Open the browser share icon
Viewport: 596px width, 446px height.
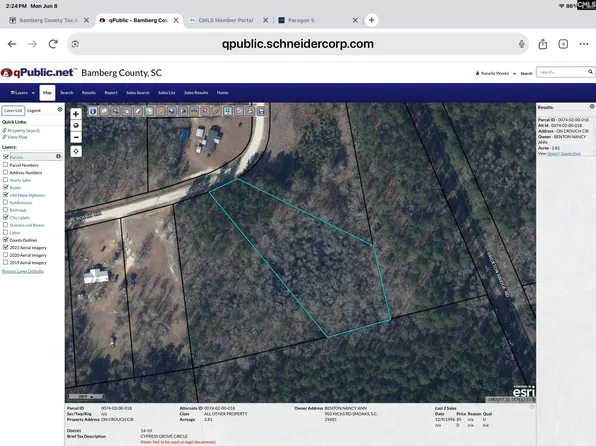coord(543,44)
